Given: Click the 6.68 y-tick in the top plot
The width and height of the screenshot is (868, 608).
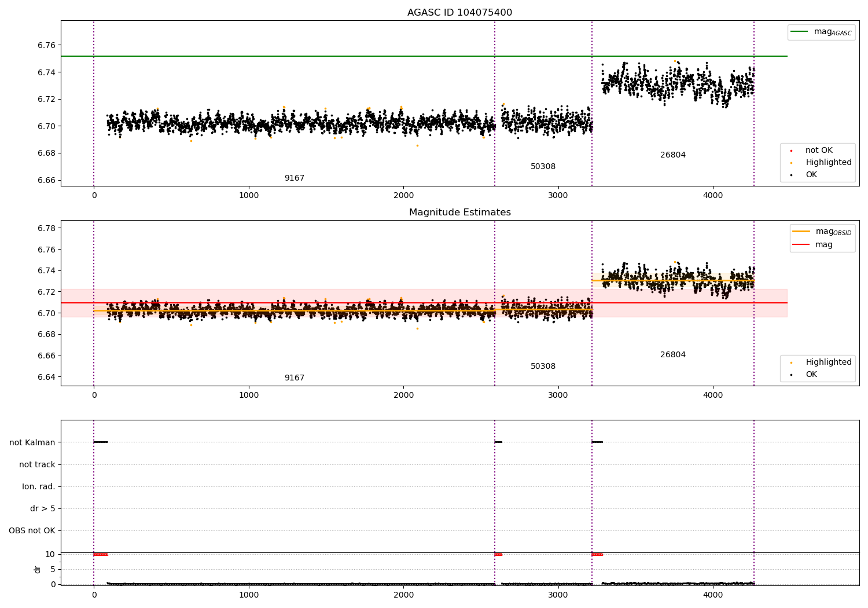Looking at the screenshot, I should click(x=46, y=153).
